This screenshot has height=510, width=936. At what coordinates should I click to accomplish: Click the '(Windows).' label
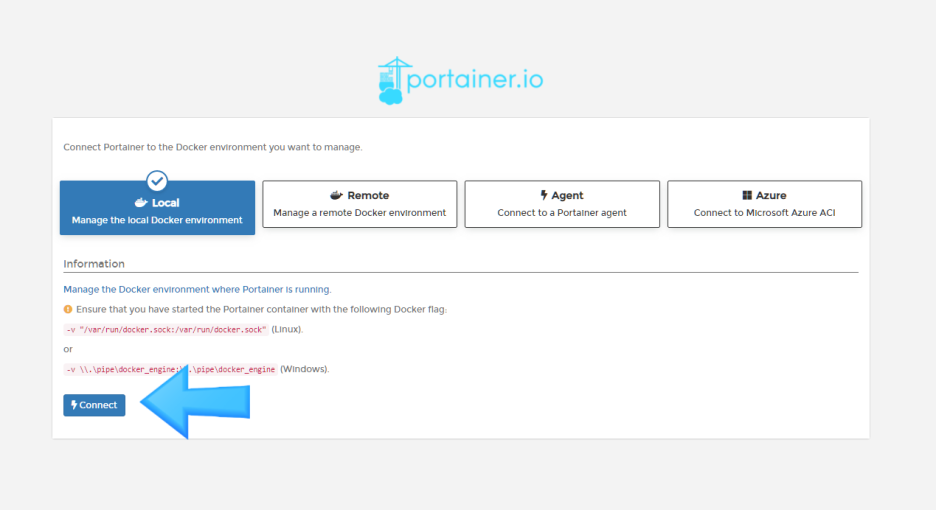point(304,369)
